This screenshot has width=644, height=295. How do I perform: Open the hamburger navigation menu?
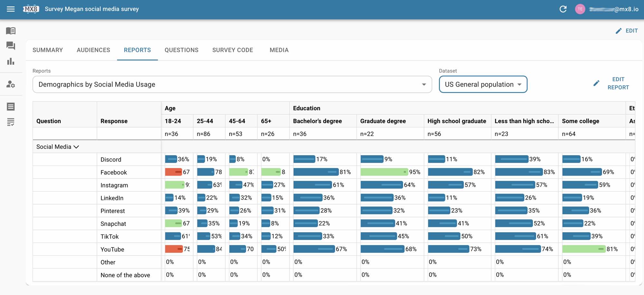coord(11,9)
